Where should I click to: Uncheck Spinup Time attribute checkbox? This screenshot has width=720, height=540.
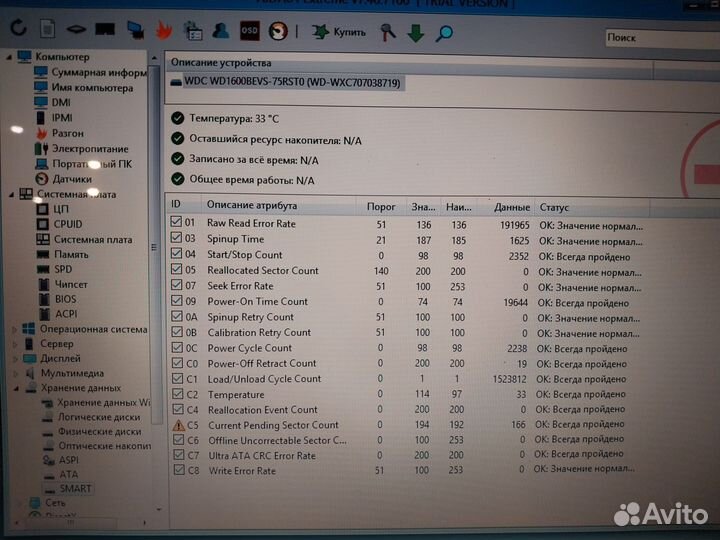coord(176,237)
